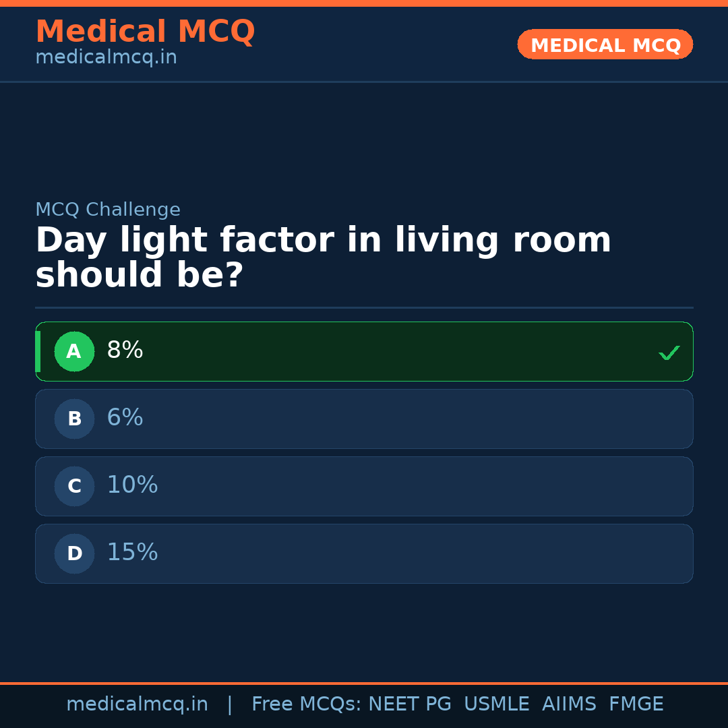Image resolution: width=728 pixels, height=728 pixels.
Task: Select the 6% answer option
Action: click(x=364, y=419)
